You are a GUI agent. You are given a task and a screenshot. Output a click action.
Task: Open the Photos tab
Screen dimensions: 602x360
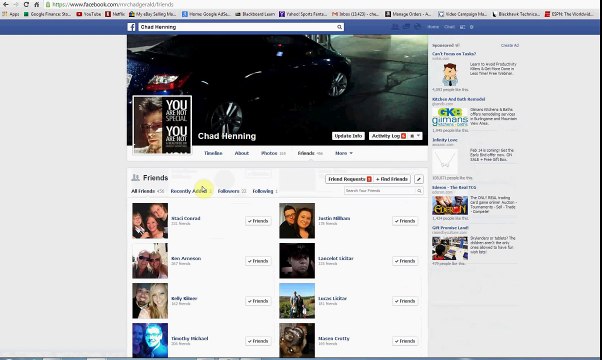pyautogui.click(x=273, y=153)
